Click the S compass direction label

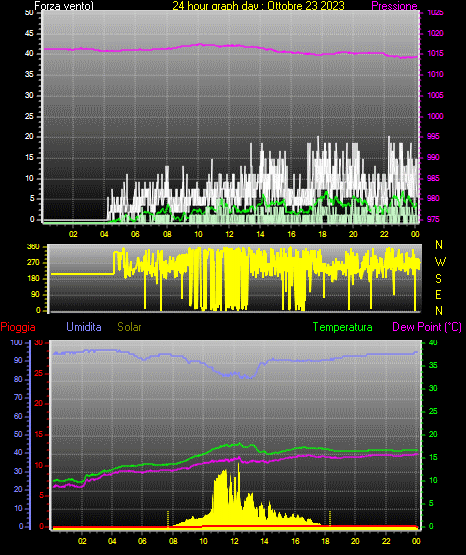tap(438, 279)
